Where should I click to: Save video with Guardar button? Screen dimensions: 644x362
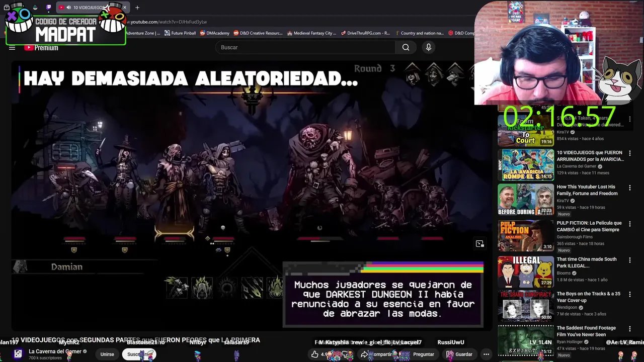coord(459,354)
